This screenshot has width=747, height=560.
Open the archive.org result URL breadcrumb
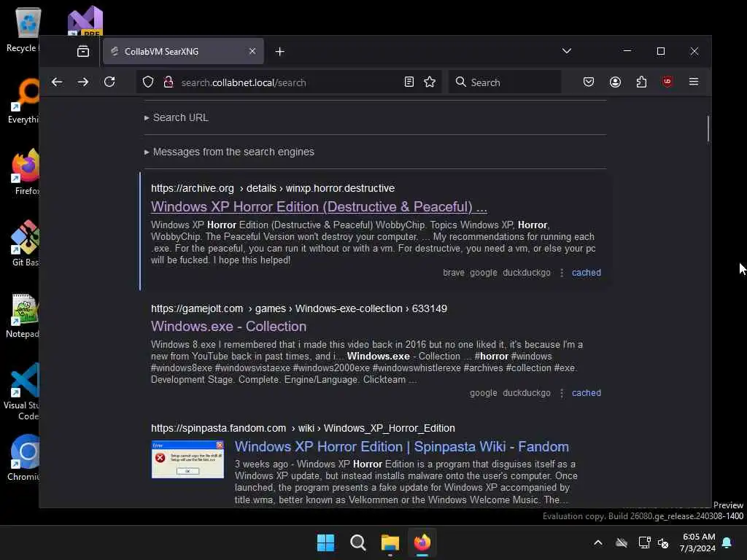pos(273,188)
